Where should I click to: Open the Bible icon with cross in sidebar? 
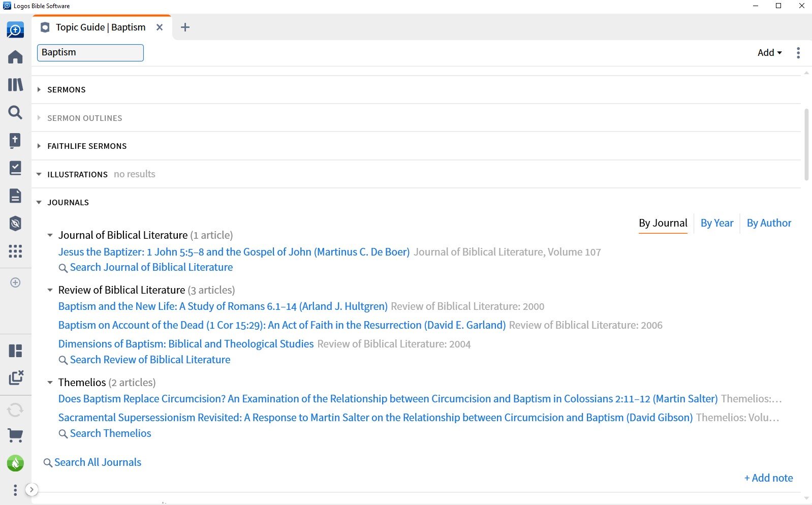pyautogui.click(x=15, y=140)
